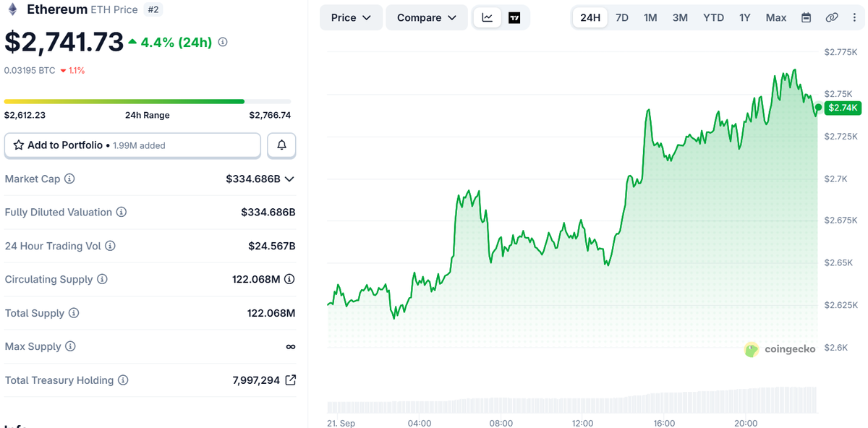Click the price alert bell icon
The width and height of the screenshot is (868, 428).
[281, 145]
